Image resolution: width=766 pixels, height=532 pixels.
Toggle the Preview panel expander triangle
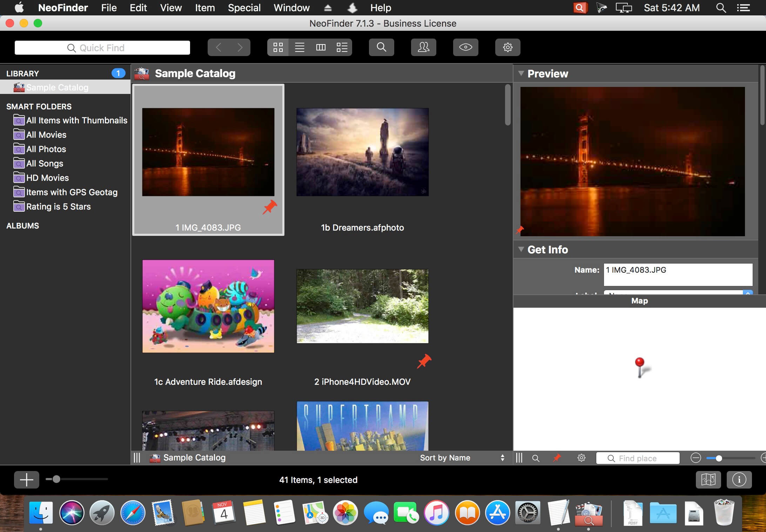520,73
